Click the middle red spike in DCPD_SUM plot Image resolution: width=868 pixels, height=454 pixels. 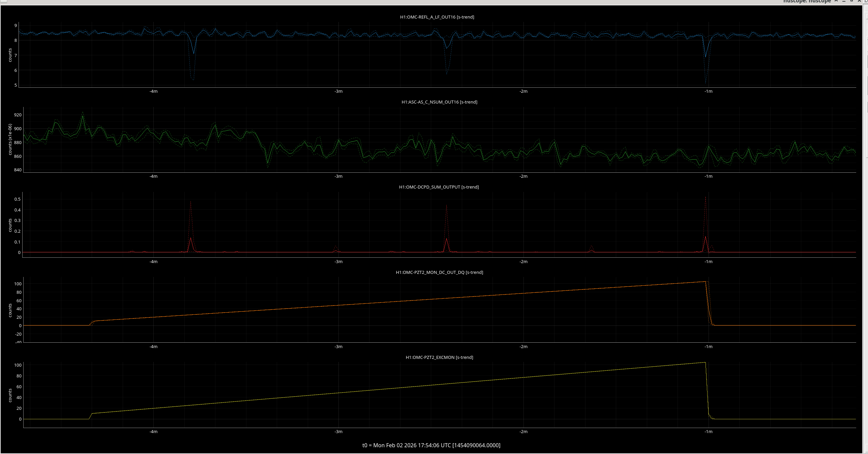click(x=447, y=239)
